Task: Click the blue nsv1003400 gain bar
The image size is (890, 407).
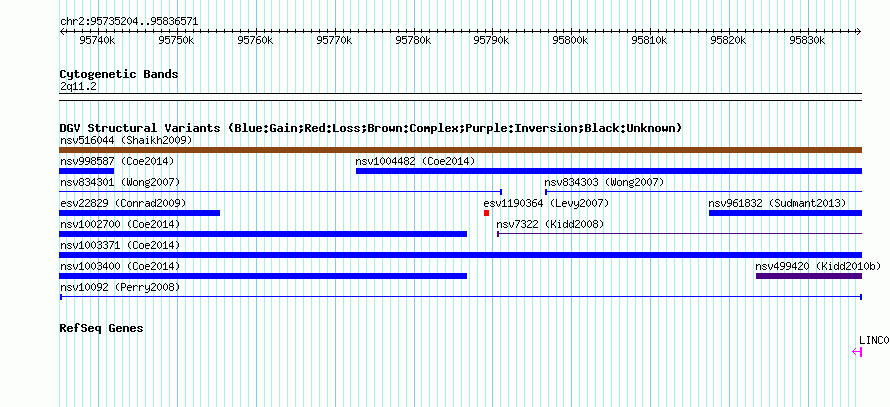Action: [263, 276]
